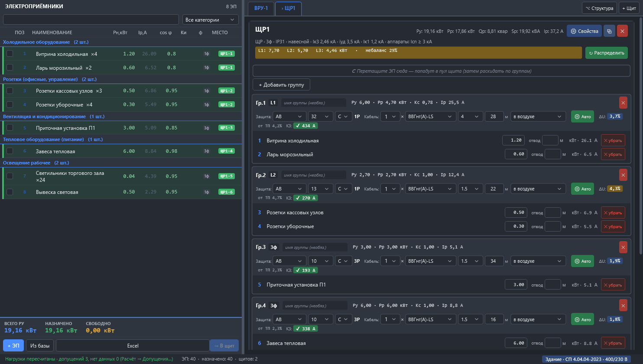Tick checkbox for Розетки кассовых узлов
The image size is (643, 364).
10,91
